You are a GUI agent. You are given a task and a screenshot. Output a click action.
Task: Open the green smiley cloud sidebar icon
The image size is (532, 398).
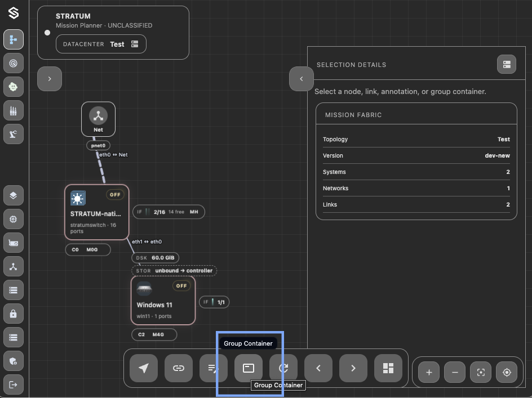13,87
